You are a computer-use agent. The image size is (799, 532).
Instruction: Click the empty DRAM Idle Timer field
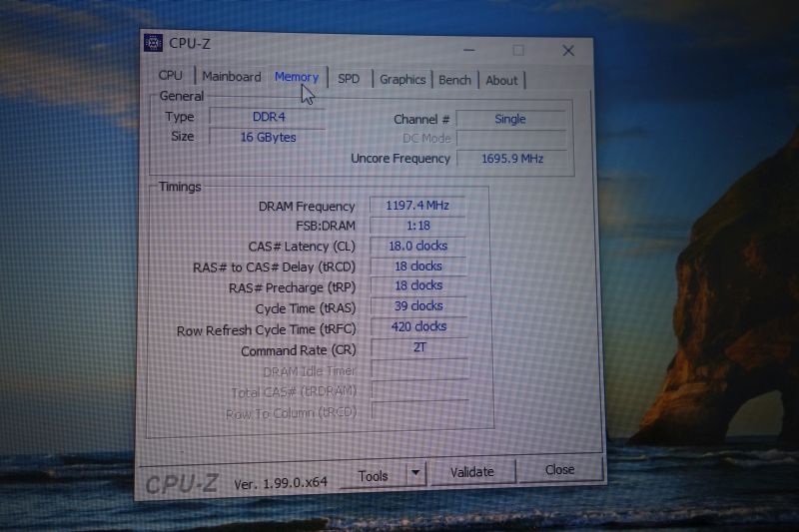[x=419, y=368]
